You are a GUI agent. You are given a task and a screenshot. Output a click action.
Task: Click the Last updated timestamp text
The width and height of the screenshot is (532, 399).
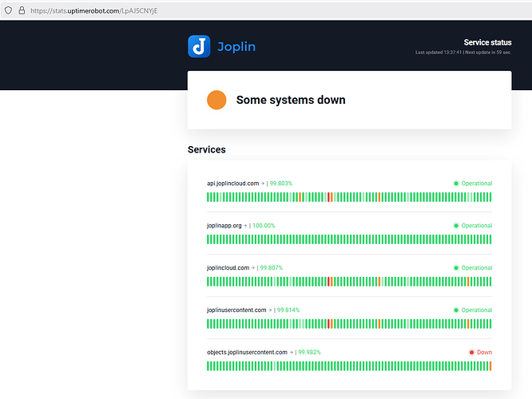439,52
